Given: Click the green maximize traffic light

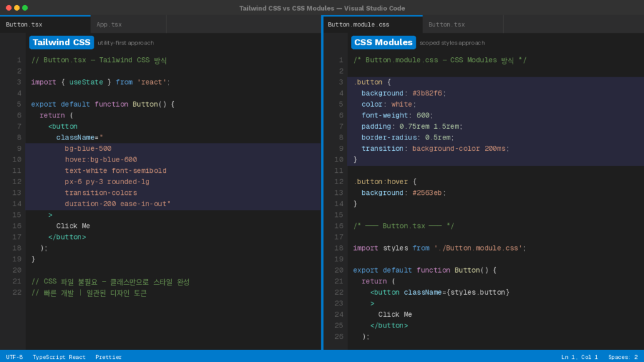Looking at the screenshot, I should point(25,6).
